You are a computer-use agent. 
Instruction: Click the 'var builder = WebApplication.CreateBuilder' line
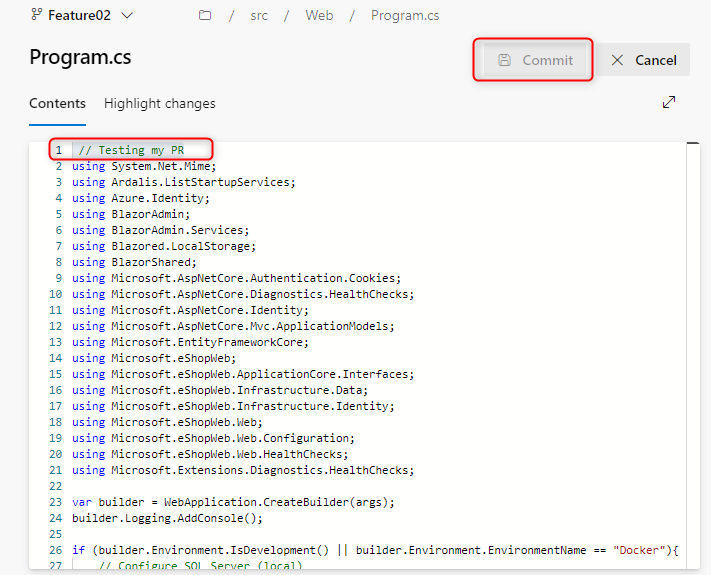point(234,502)
